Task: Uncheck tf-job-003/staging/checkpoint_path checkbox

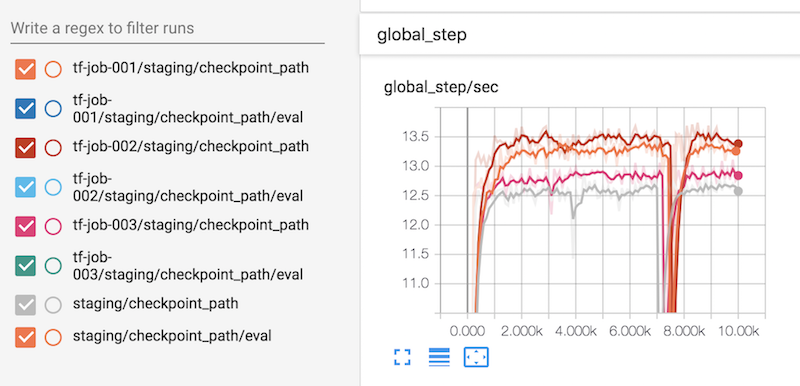Action: [x=26, y=226]
